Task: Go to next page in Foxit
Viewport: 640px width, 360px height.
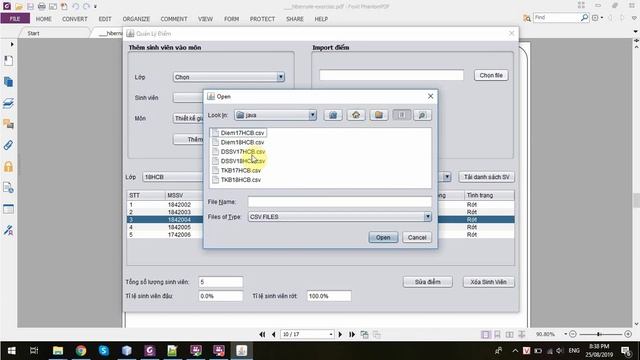Action: click(340, 334)
